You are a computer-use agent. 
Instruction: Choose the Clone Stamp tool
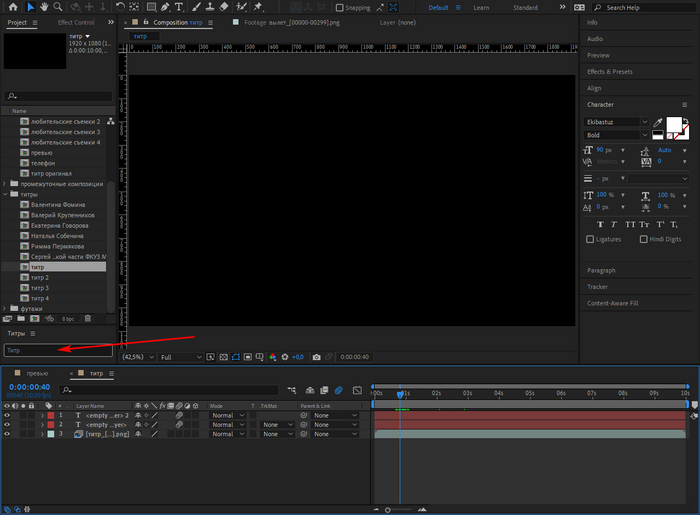point(210,7)
